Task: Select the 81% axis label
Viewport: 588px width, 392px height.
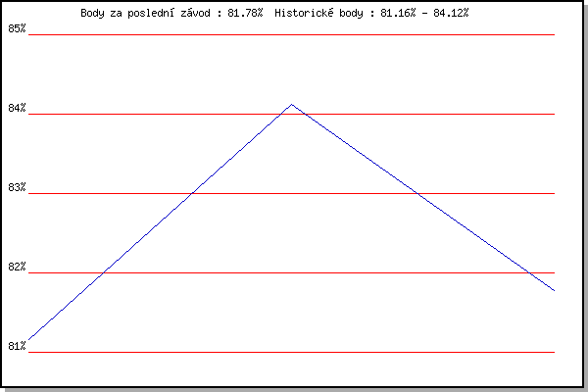Action: [x=17, y=346]
